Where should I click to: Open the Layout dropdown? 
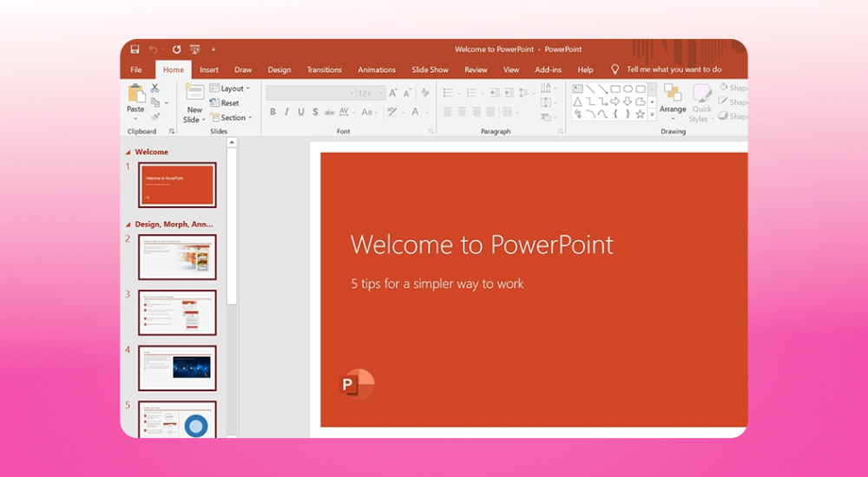[230, 88]
